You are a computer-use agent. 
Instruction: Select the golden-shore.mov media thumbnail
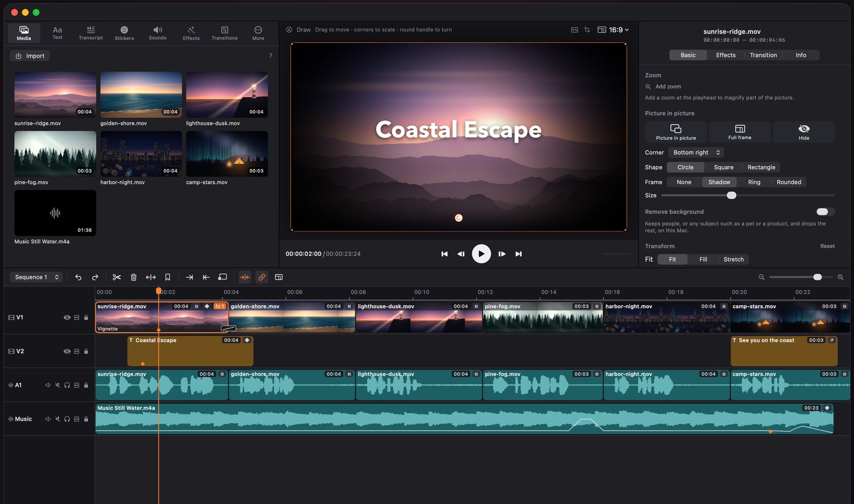pyautogui.click(x=141, y=95)
